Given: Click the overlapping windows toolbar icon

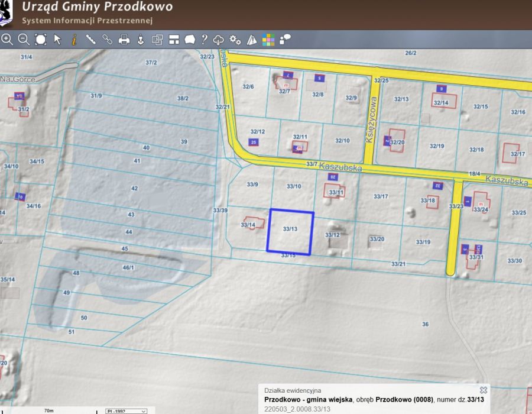Looking at the screenshot, I should 157,40.
